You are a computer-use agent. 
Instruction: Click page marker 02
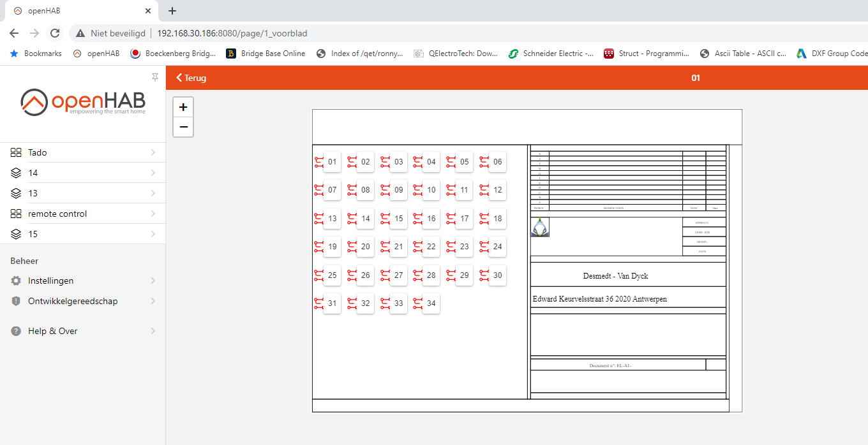[x=365, y=162]
